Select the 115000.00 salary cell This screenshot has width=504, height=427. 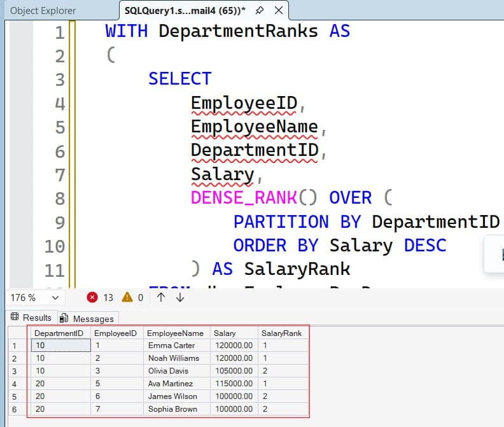pos(234,384)
